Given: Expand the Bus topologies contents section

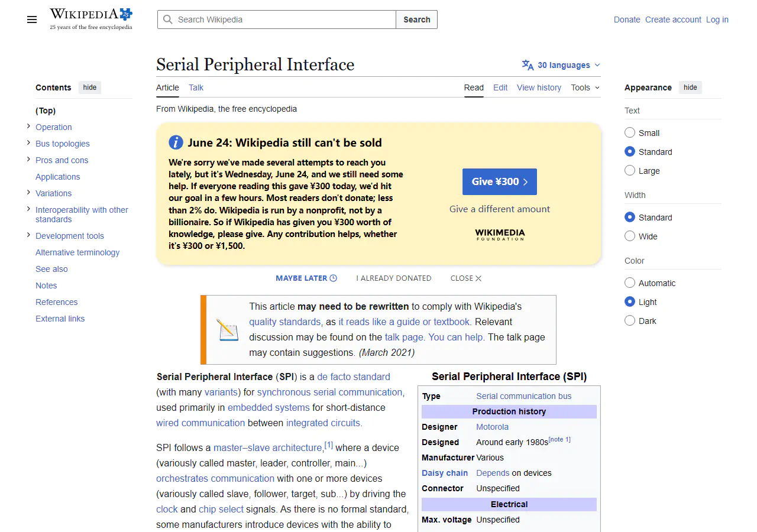Looking at the screenshot, I should coord(28,143).
